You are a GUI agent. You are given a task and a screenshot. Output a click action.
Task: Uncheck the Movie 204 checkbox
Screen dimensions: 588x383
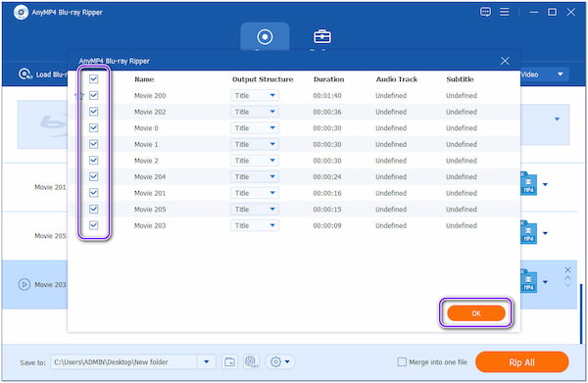[93, 176]
